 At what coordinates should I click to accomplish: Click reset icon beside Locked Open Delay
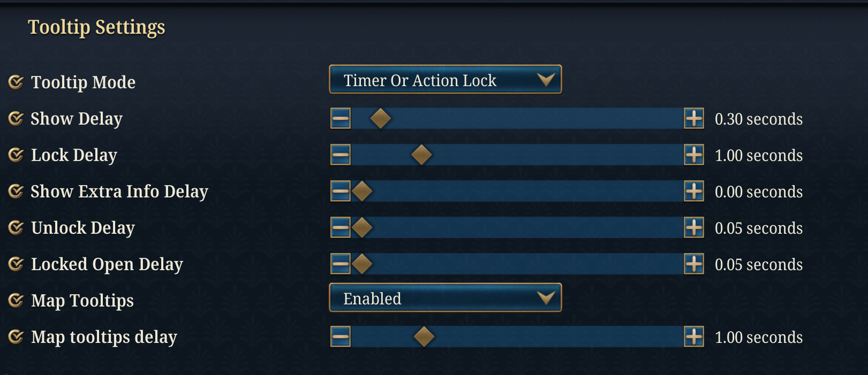(16, 264)
